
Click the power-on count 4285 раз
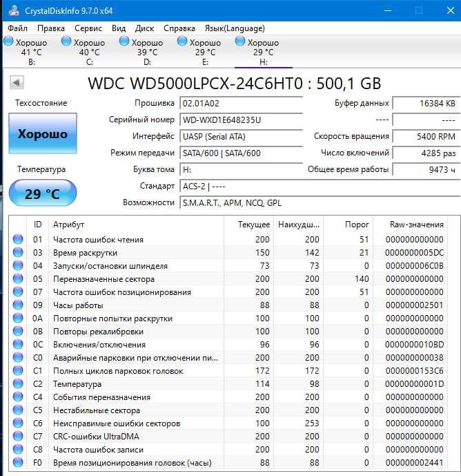point(426,153)
